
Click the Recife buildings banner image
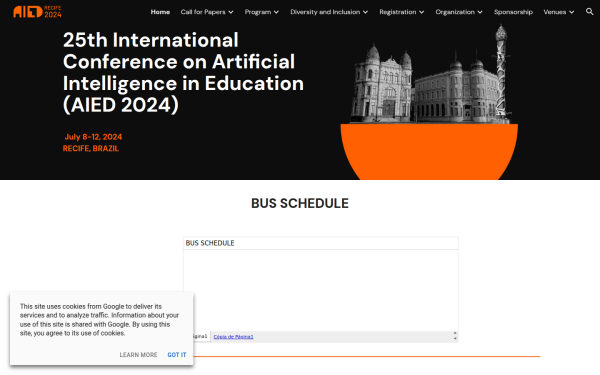429,102
